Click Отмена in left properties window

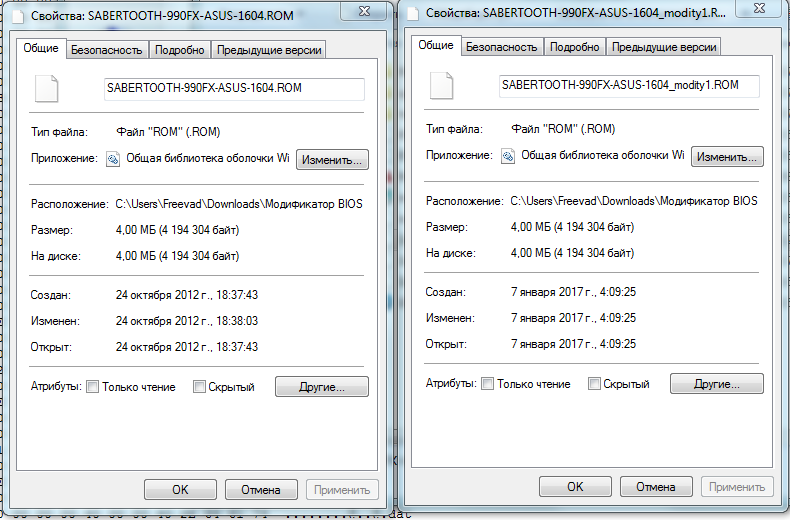click(261, 490)
